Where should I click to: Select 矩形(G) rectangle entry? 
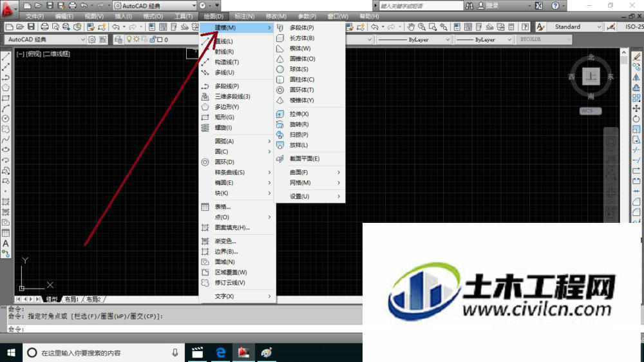237,117
